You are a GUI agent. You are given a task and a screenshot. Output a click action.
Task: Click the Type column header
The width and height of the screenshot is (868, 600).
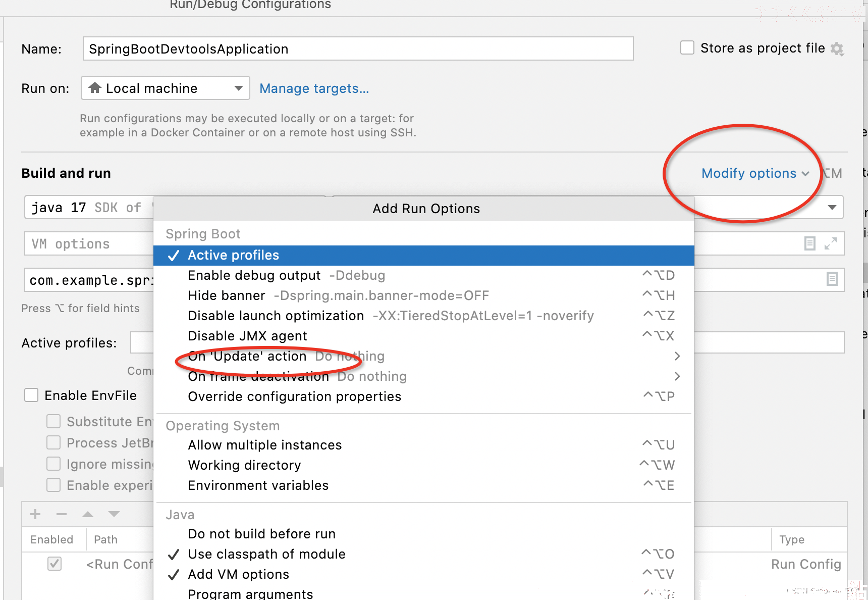(791, 539)
